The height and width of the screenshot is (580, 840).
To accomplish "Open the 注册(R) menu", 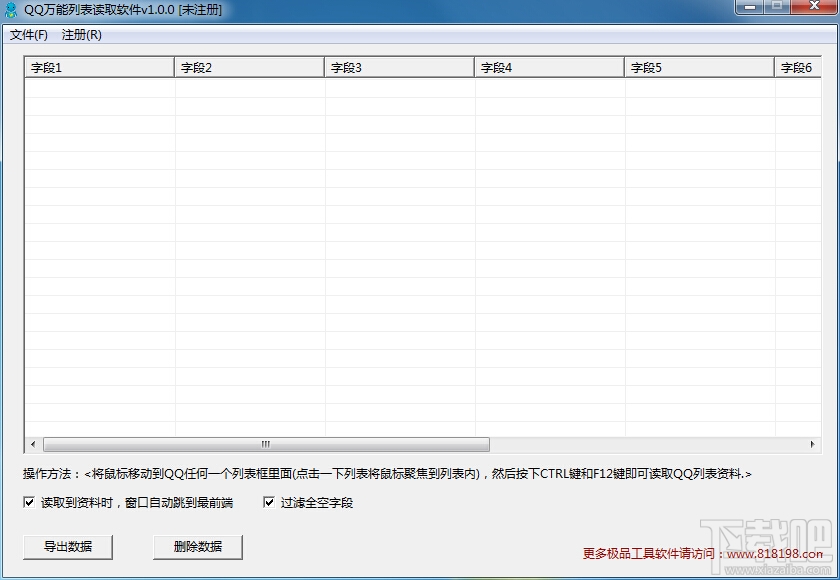I will coord(81,35).
